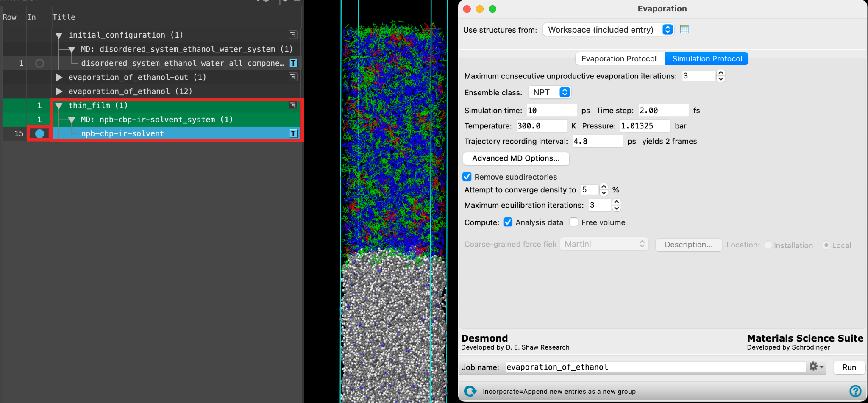Image resolution: width=868 pixels, height=403 pixels.
Task: Select the Simulation Protocol tab
Action: coord(707,58)
